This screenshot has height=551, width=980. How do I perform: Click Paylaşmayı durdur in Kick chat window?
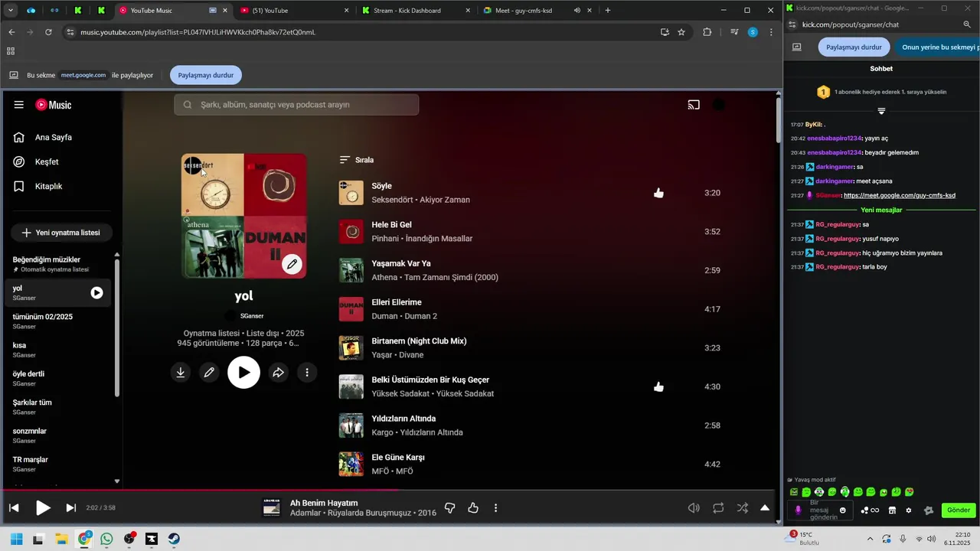click(854, 47)
